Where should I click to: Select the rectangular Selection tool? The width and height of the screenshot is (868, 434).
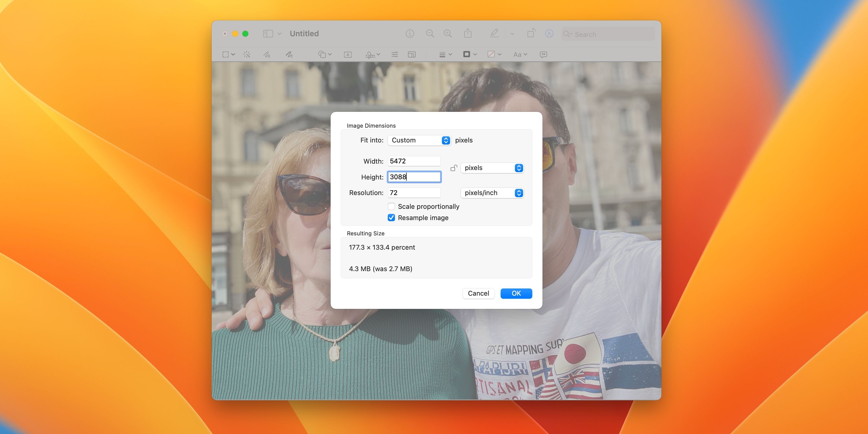[225, 55]
